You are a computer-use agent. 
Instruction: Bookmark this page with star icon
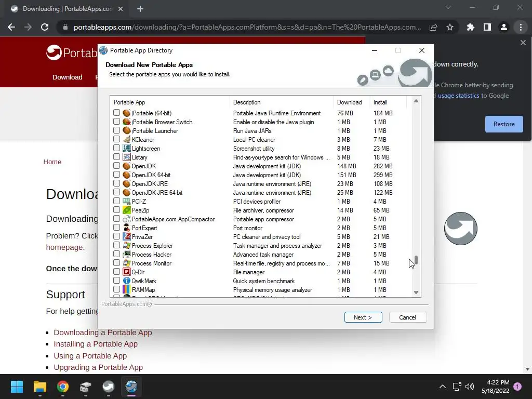[450, 27]
